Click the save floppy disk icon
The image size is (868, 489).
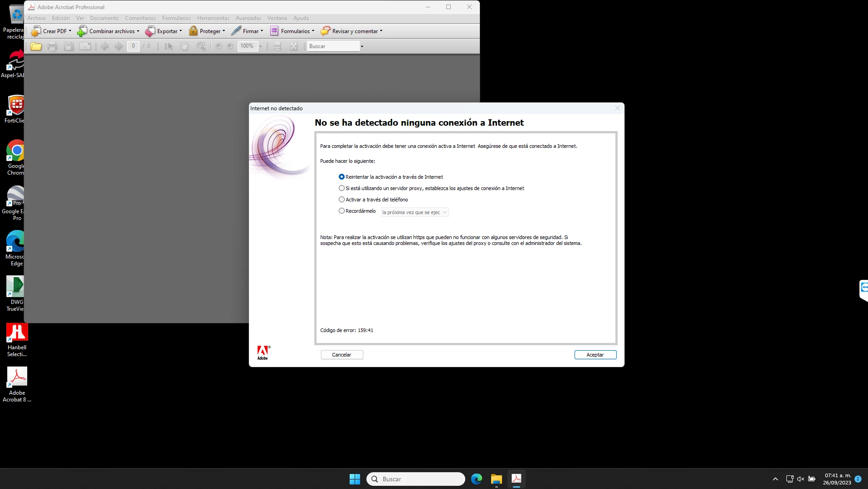click(68, 46)
